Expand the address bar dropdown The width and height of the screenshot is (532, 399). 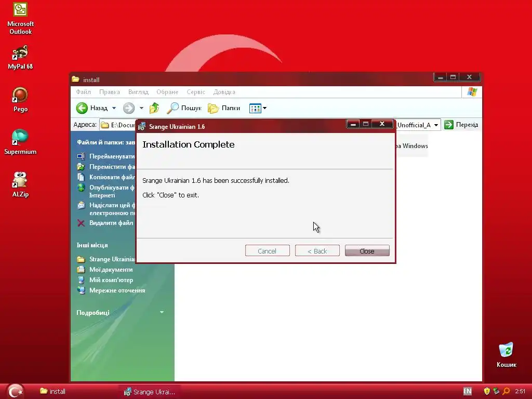[436, 125]
